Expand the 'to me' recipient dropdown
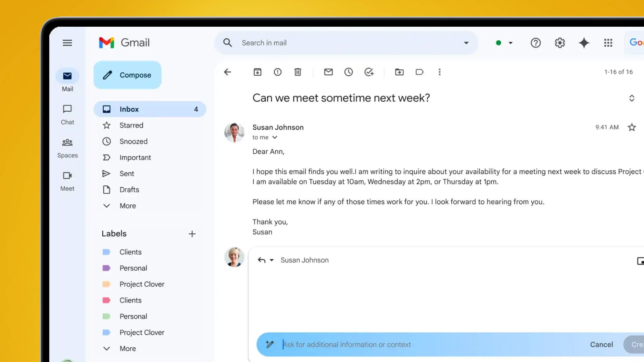 (x=275, y=137)
